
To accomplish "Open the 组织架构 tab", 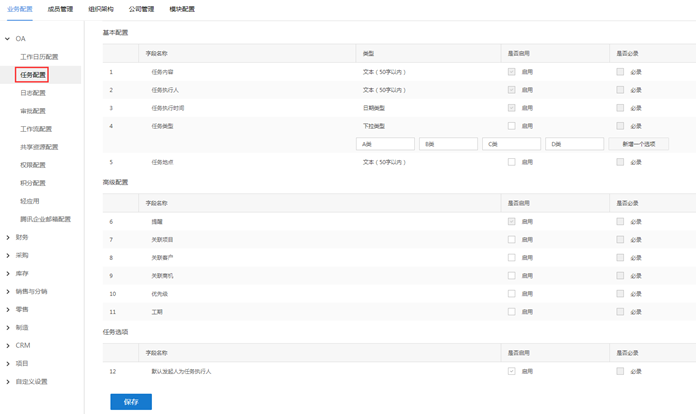I will [x=101, y=9].
